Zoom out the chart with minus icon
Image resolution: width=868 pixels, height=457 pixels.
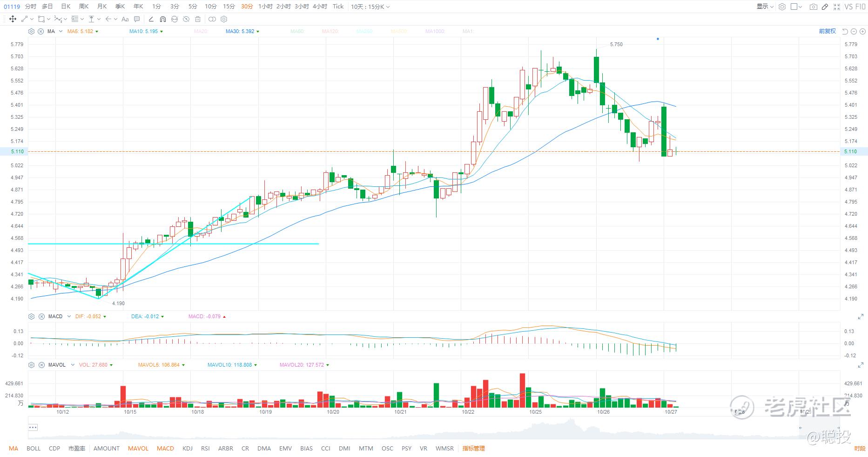click(x=854, y=31)
